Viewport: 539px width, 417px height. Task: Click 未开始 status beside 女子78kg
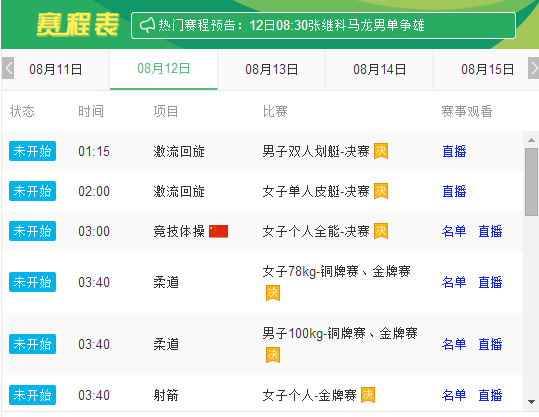pyautogui.click(x=32, y=282)
